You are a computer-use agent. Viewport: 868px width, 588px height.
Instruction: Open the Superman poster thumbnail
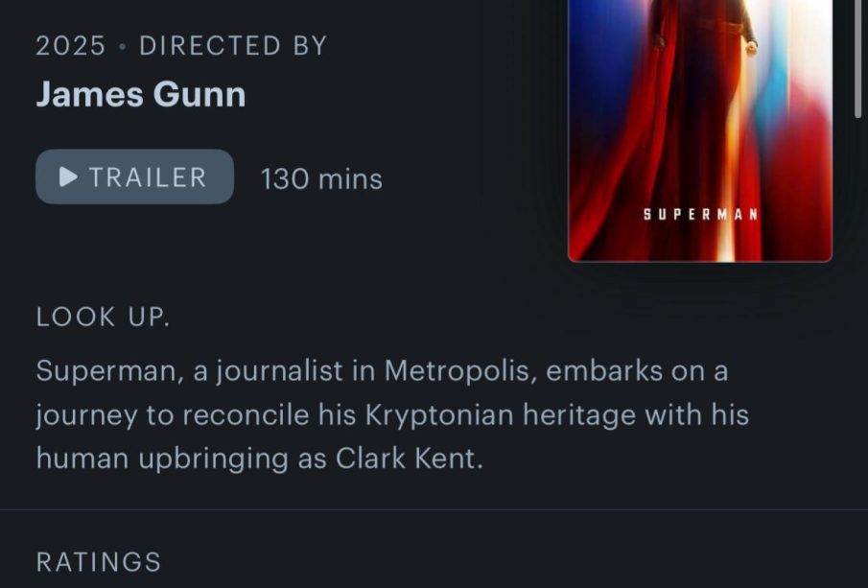point(700,130)
